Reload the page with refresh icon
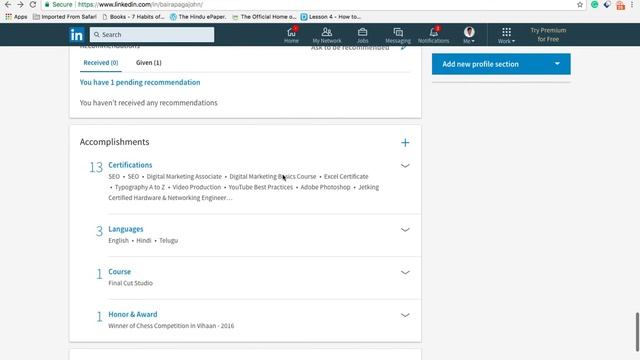The width and height of the screenshot is (640, 360). [33, 4]
